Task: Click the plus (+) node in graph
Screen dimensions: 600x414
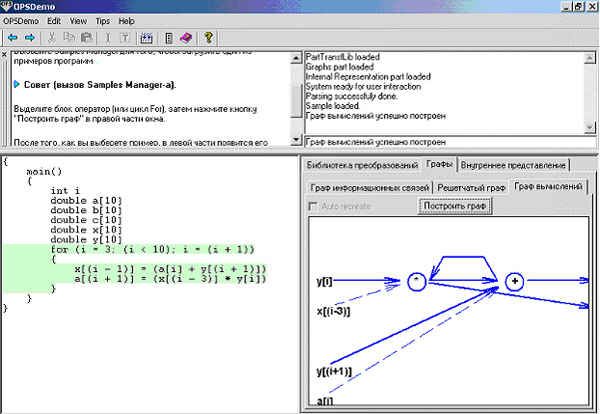Action: tap(514, 282)
